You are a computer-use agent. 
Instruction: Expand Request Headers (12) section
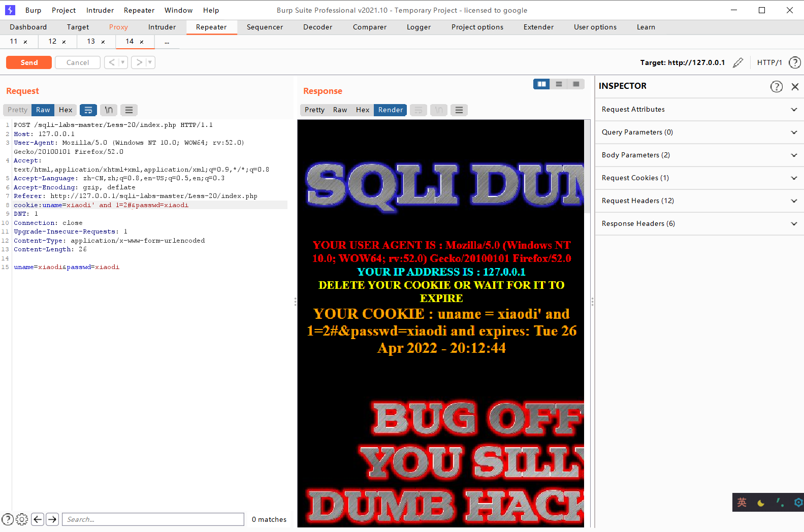699,201
